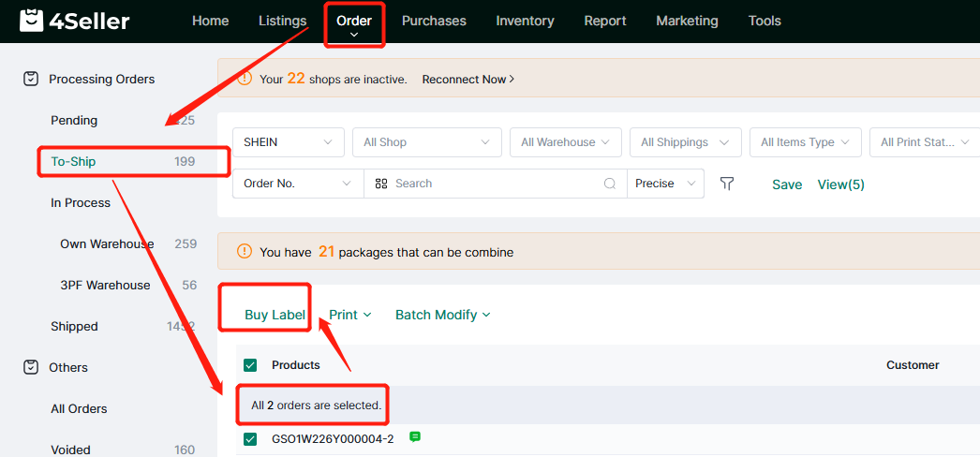This screenshot has width=980, height=457.
Task: Click the Others section clipboard icon
Action: 30,368
